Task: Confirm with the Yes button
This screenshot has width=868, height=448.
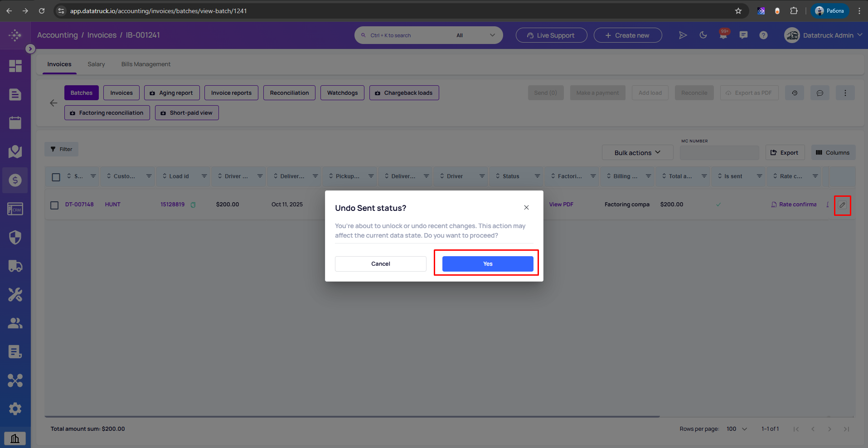Action: [488, 264]
